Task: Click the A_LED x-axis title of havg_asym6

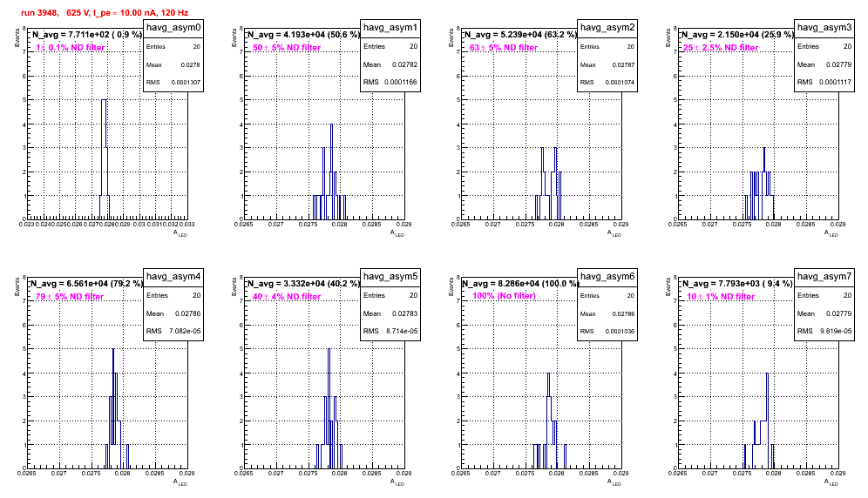Action: point(614,482)
